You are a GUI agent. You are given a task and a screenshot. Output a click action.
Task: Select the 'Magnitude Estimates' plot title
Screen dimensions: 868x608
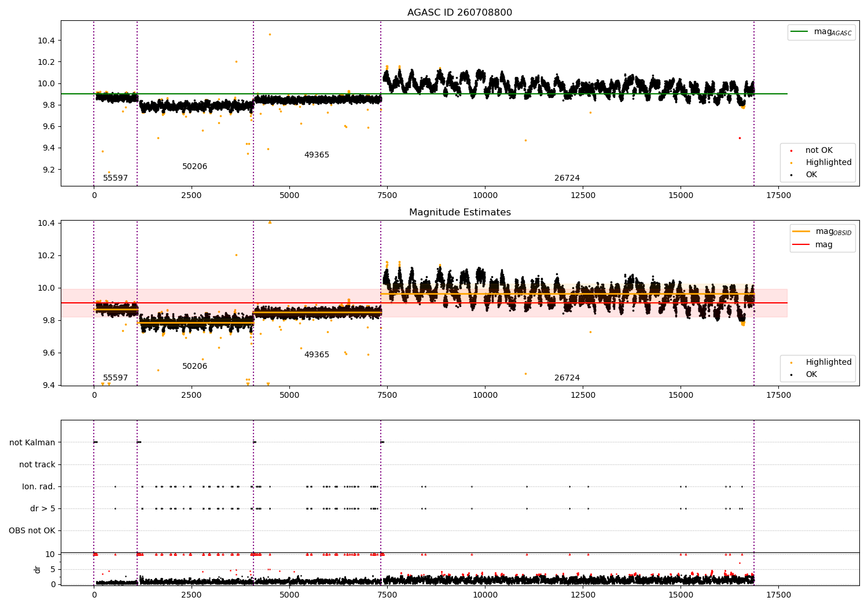459,213
